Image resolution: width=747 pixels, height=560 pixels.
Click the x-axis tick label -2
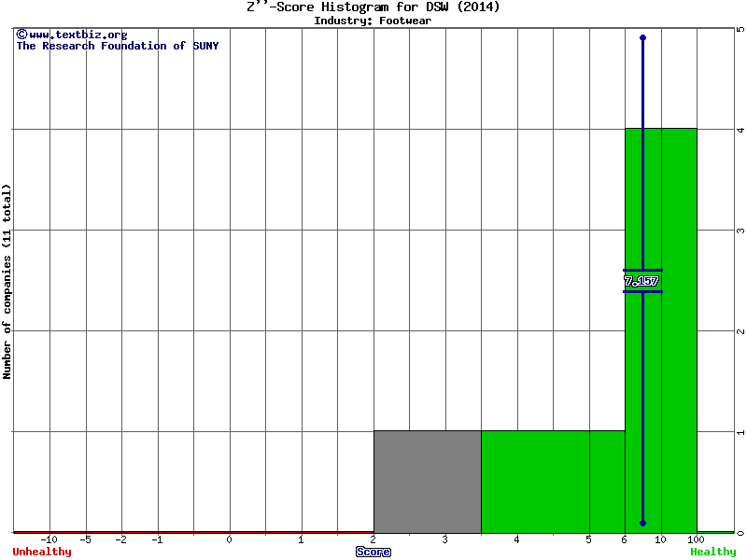pos(121,539)
